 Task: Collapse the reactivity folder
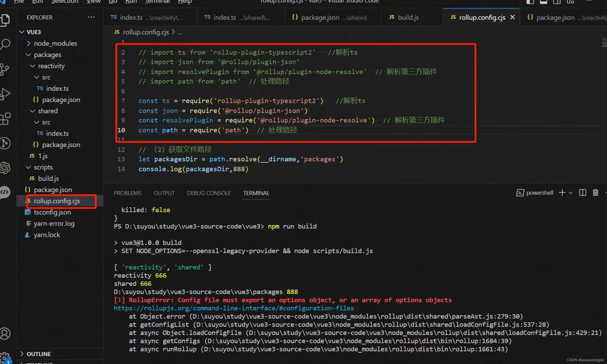click(x=32, y=66)
